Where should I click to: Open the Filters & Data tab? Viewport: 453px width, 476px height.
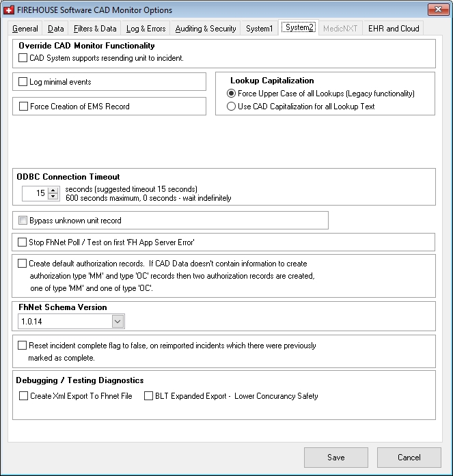[x=95, y=29]
